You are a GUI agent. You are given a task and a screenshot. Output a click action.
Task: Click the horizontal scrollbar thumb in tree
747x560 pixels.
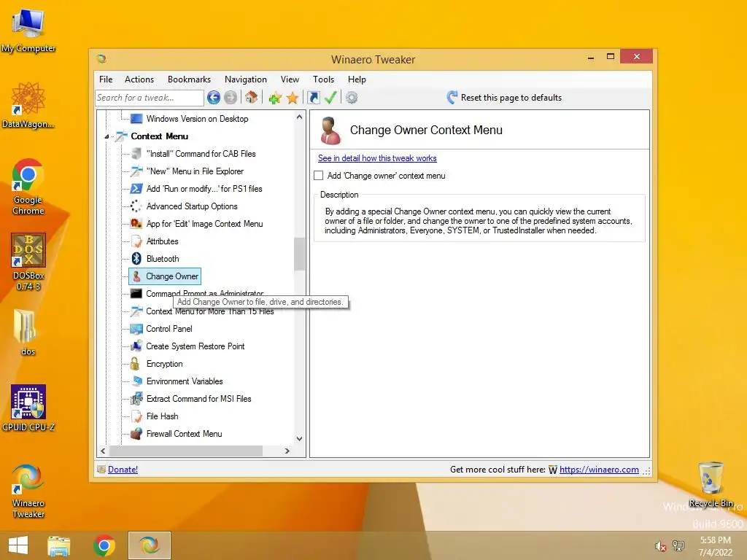186,451
